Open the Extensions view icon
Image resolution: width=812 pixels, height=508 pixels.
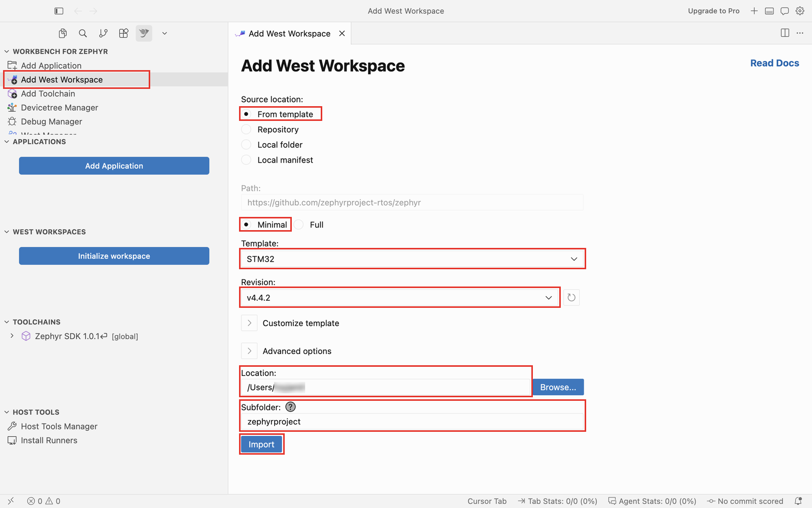124,34
